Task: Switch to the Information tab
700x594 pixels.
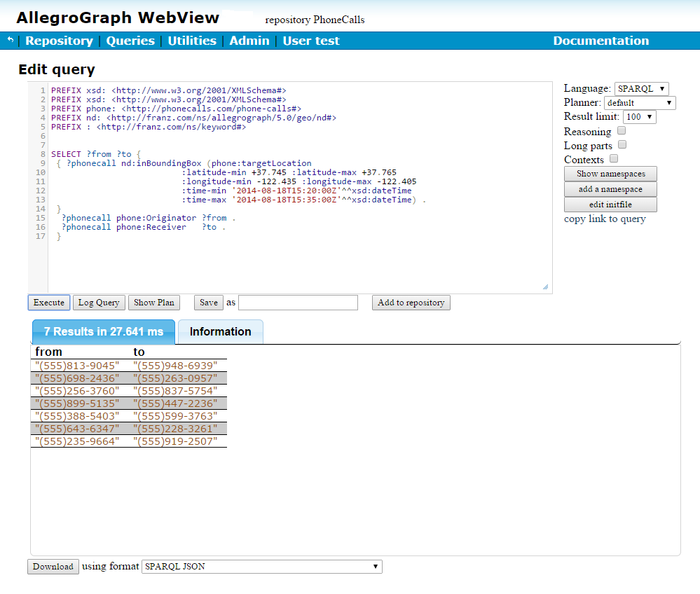Action: [x=220, y=332]
